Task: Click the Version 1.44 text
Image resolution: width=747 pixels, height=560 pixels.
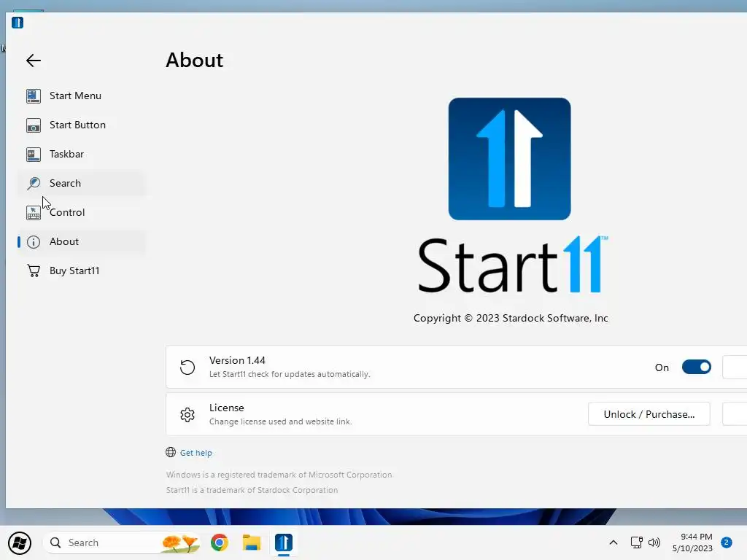Action: click(237, 360)
